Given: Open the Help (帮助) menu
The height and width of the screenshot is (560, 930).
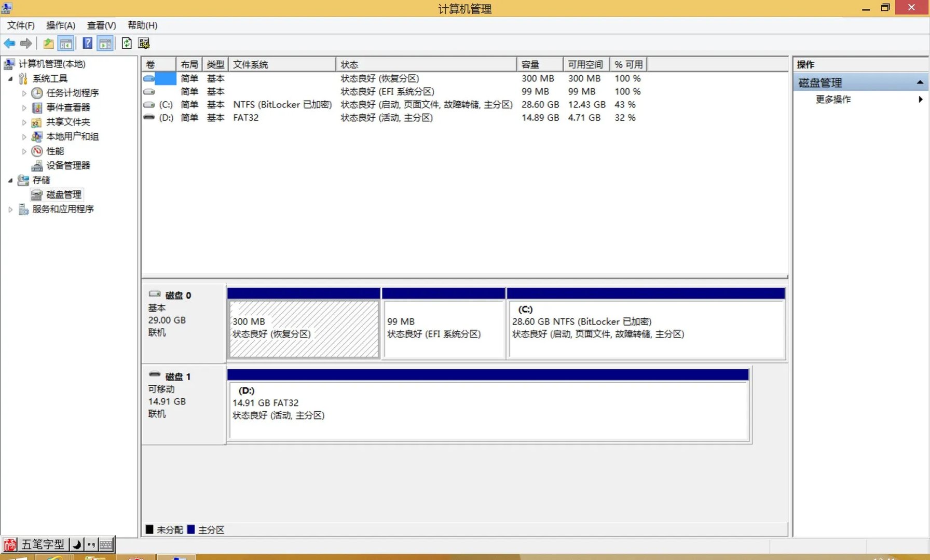Looking at the screenshot, I should [x=142, y=25].
